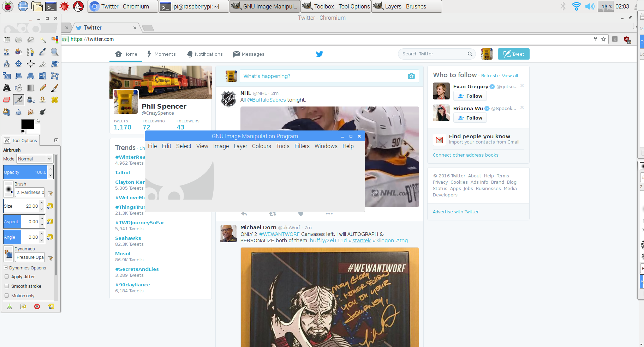Select the Fuzzy Select magic wand tool
Screen dimensions: 644x347
coord(43,40)
